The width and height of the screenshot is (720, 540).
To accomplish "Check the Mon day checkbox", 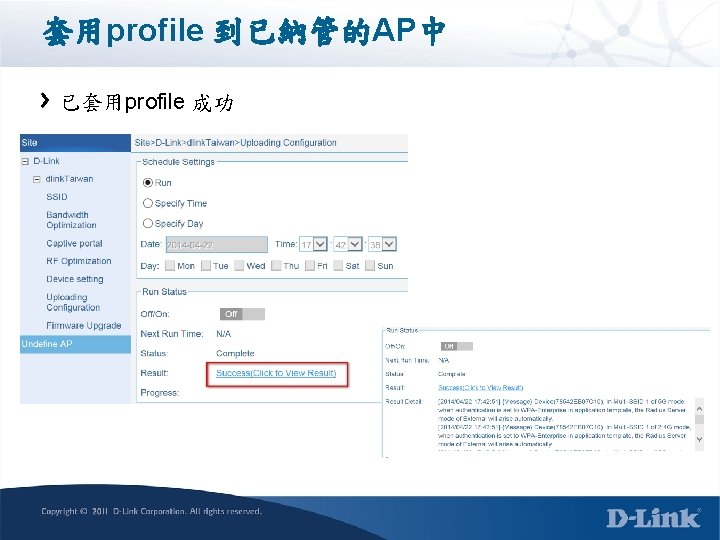I will pos(170,265).
